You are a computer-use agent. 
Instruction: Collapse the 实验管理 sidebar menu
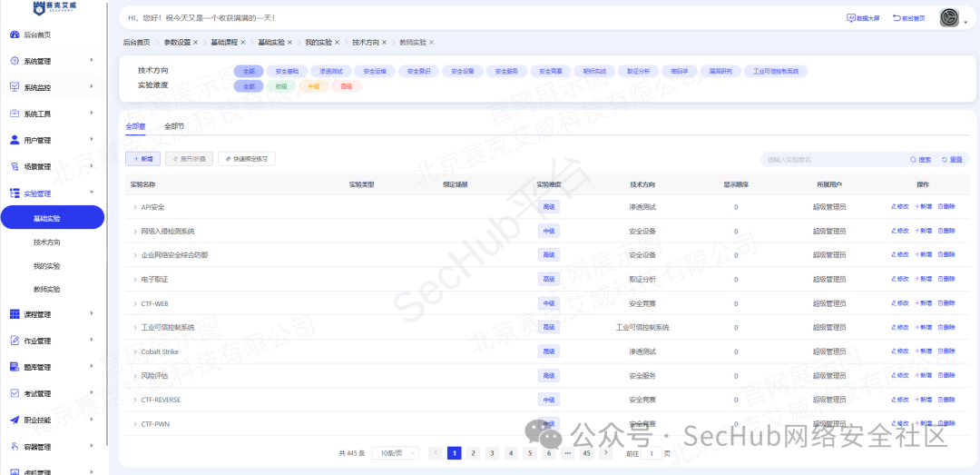click(92, 193)
